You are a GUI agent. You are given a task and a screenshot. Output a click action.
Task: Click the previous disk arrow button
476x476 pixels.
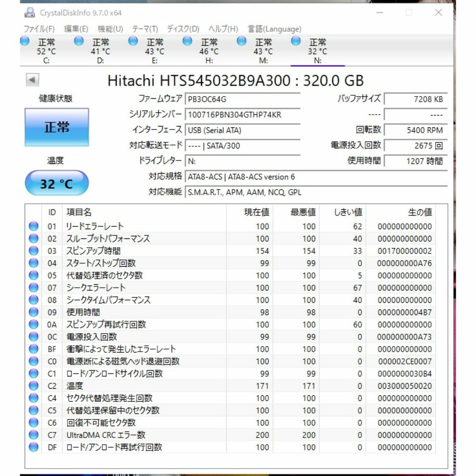click(x=32, y=80)
